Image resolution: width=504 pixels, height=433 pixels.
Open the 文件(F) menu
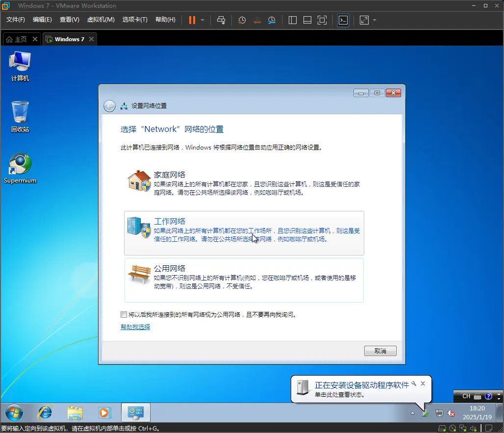click(x=15, y=20)
